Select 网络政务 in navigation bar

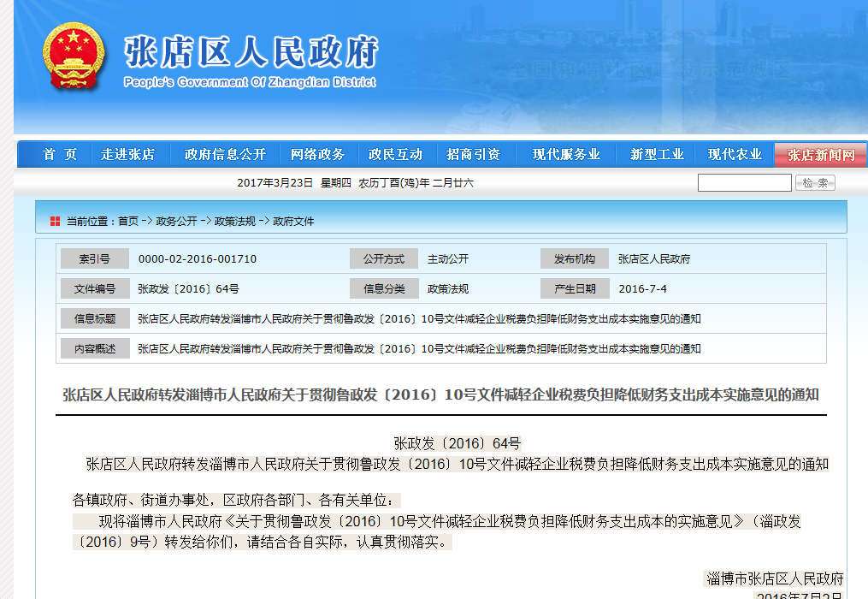point(317,155)
